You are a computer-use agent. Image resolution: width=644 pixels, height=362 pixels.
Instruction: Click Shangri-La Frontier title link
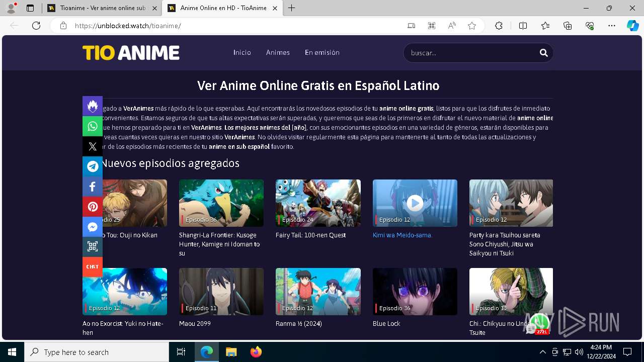coord(219,244)
